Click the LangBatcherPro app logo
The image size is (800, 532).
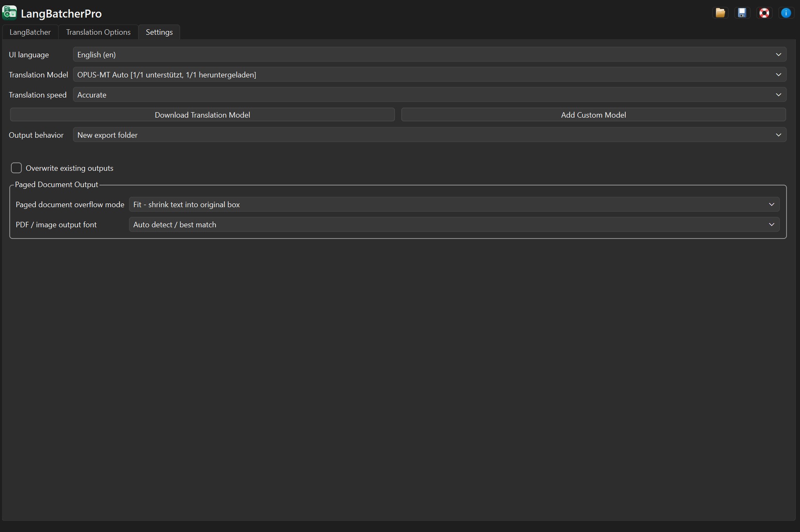(x=9, y=13)
